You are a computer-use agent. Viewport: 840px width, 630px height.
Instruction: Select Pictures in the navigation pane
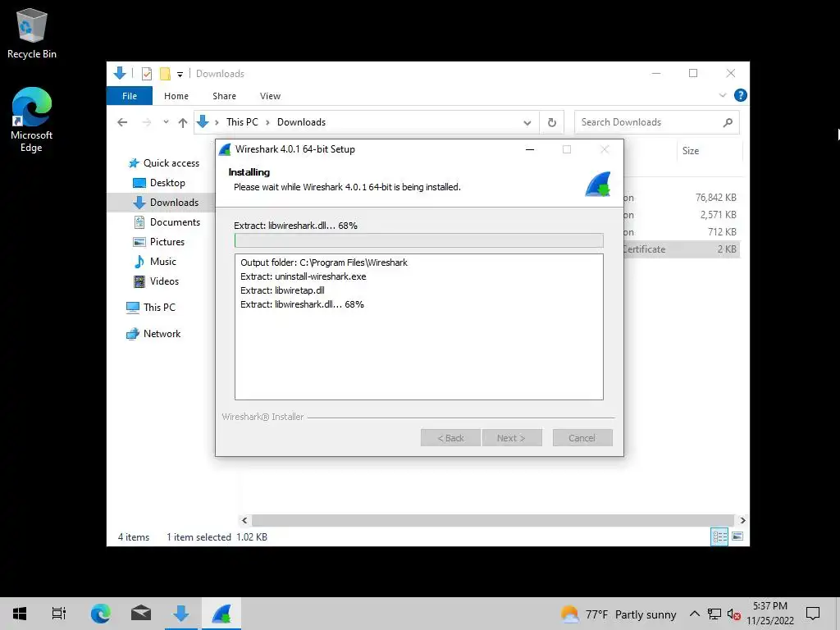click(158, 242)
